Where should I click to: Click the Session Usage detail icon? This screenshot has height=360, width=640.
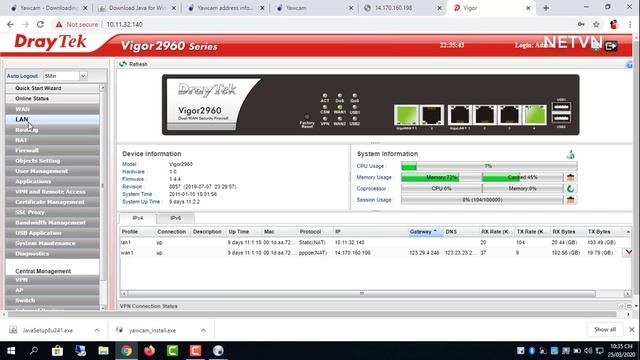pyautogui.click(x=570, y=200)
